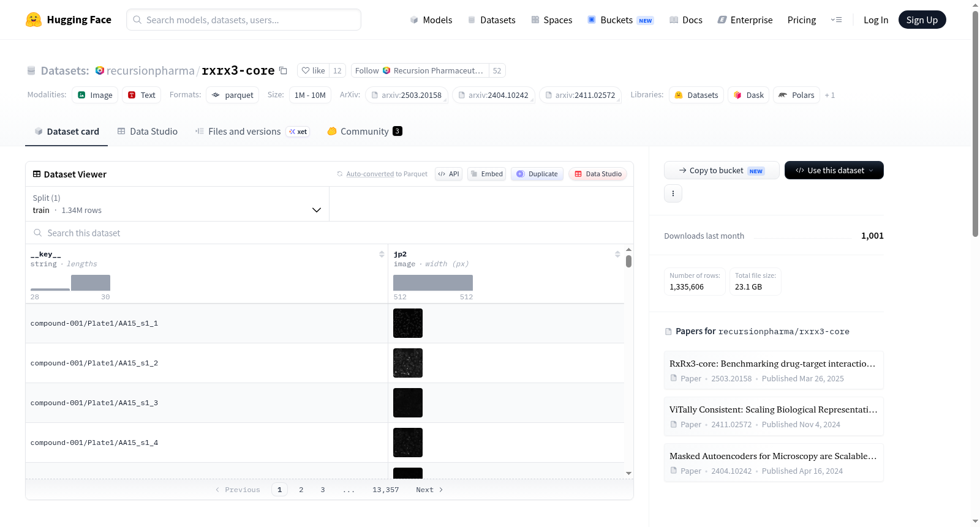Go to page 2 of the viewer
980x527 pixels.
(301, 490)
